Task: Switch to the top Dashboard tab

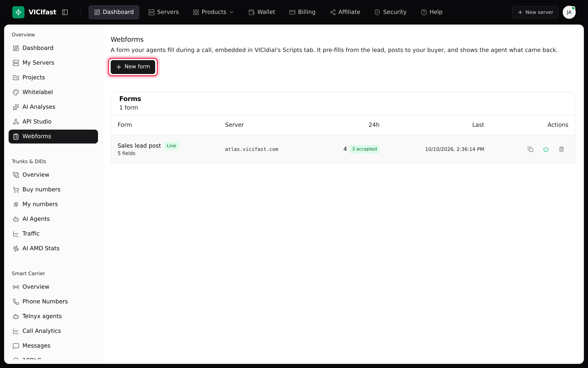Action: (114, 12)
